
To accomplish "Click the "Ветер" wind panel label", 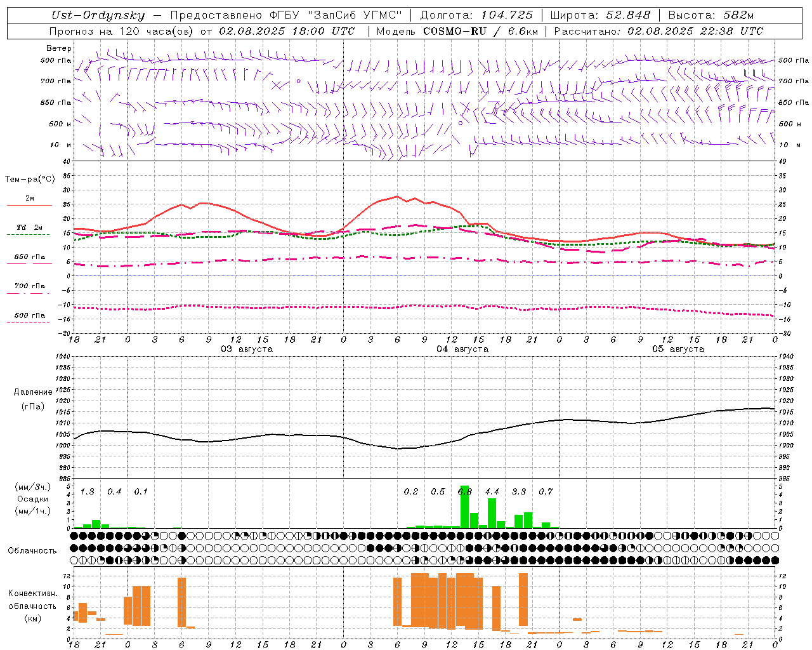I will (59, 48).
